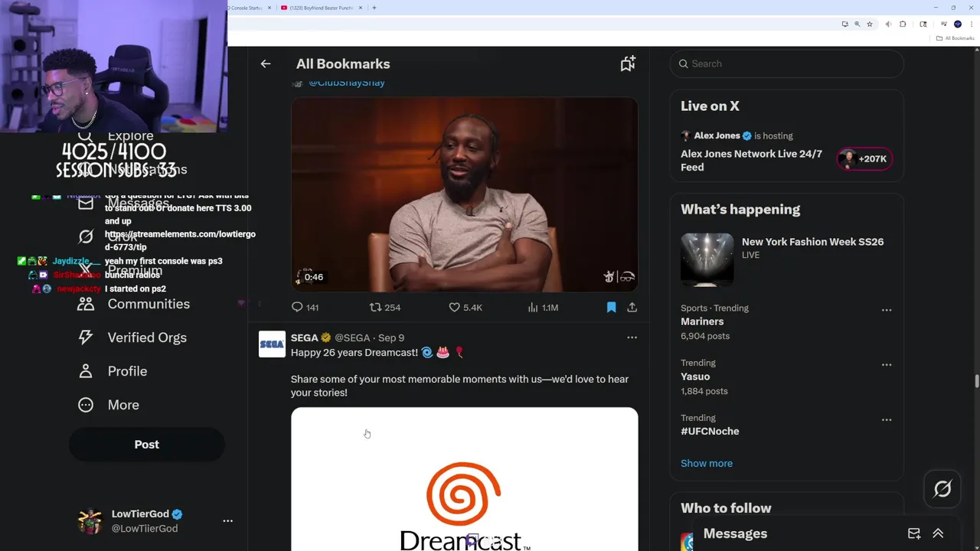Expand the Messages drawer with double chevron
Image resolution: width=980 pixels, height=551 pixels.
pos(938,534)
